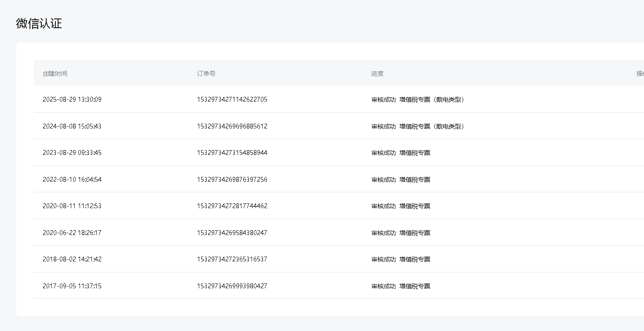Select date 2023-08-29 09:33:45
This screenshot has height=331, width=644.
click(72, 153)
